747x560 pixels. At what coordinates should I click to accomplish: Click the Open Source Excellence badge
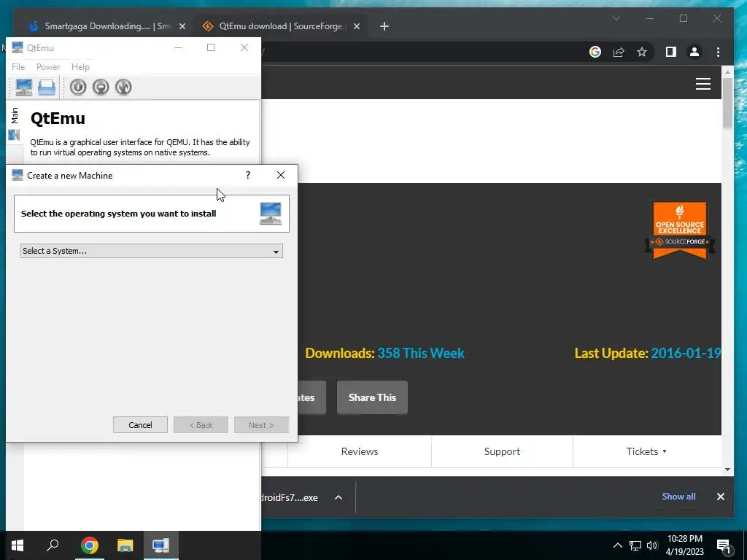(679, 230)
